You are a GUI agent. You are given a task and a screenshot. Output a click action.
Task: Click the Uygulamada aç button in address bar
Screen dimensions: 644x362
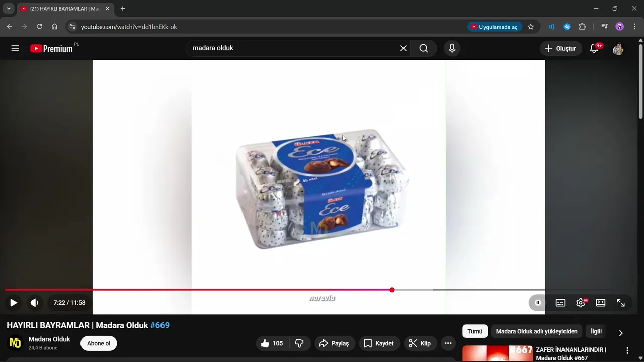click(x=495, y=27)
